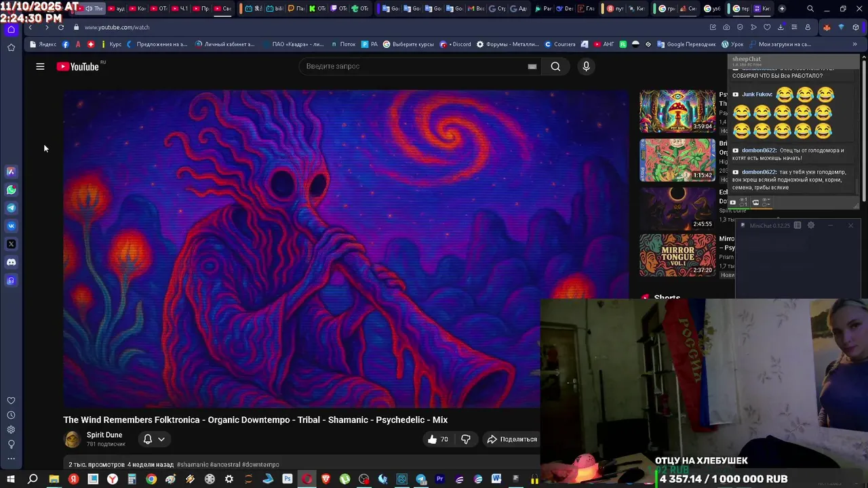868x488 pixels.
Task: Open Discord in the browser sidebar
Action: pos(11,262)
